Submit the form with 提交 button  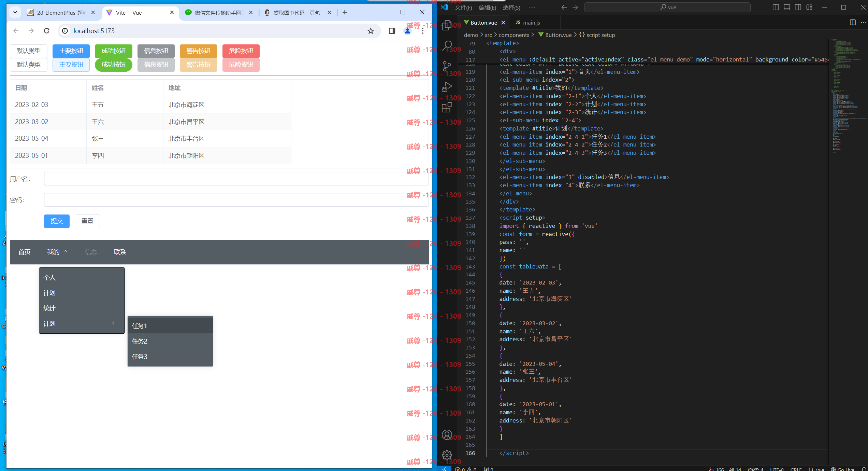(x=57, y=221)
